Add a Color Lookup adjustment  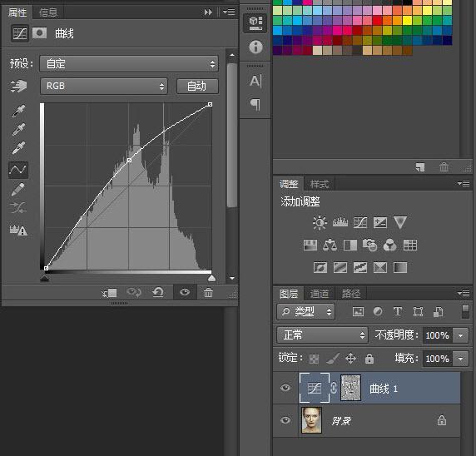tap(410, 245)
